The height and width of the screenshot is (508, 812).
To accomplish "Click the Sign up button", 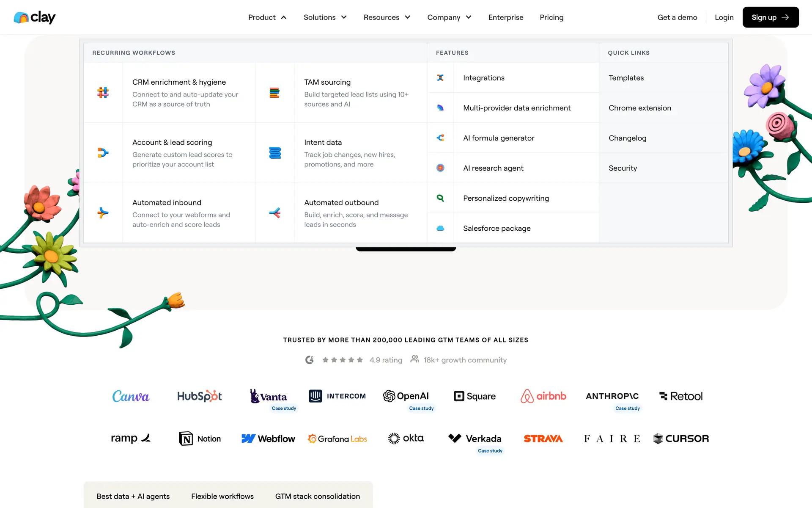I will pos(770,17).
